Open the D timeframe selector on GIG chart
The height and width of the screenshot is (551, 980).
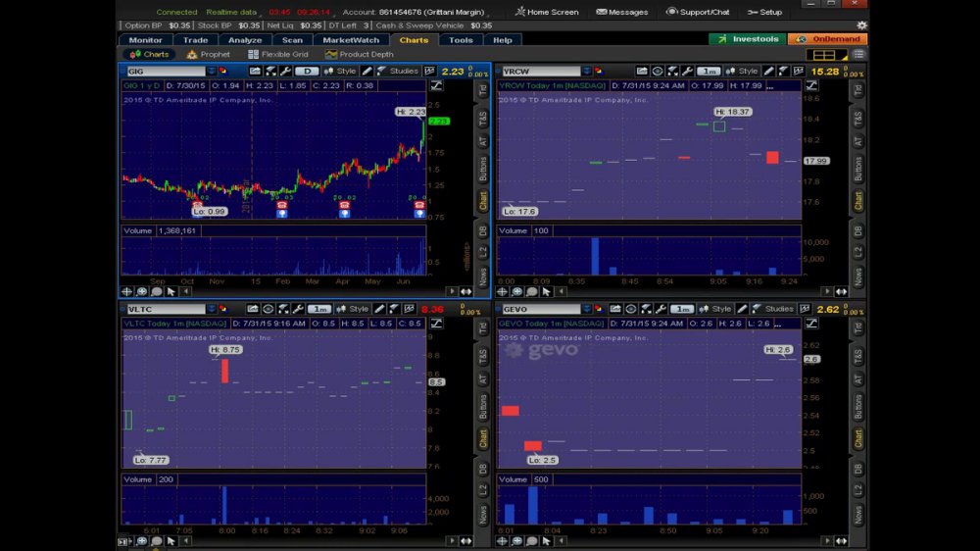coord(307,72)
